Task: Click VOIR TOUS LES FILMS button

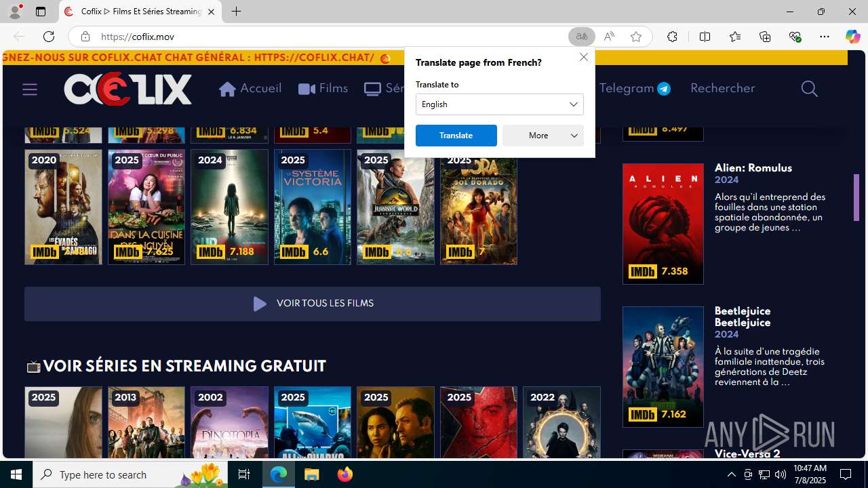Action: click(x=312, y=304)
